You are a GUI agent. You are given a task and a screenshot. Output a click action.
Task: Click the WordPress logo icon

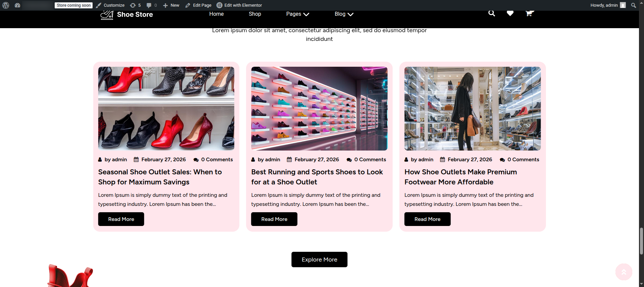(6, 5)
